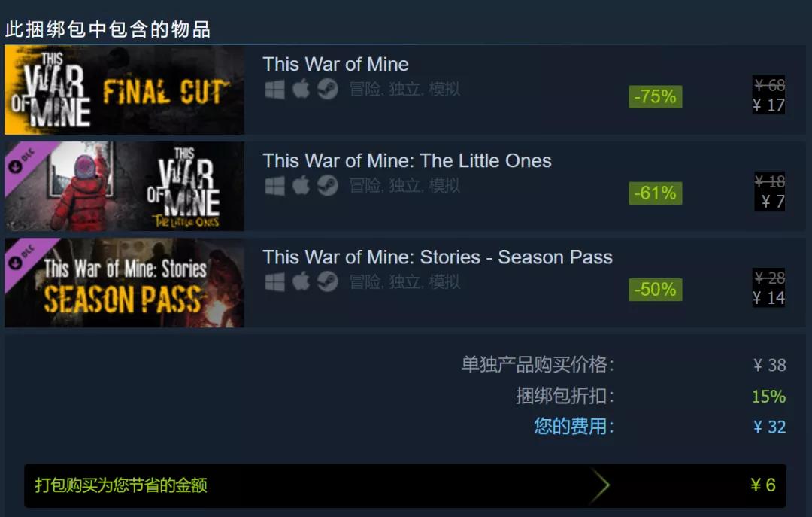812x517 pixels.
Task: Click the Windows icon under This War of Mine
Action: [275, 90]
